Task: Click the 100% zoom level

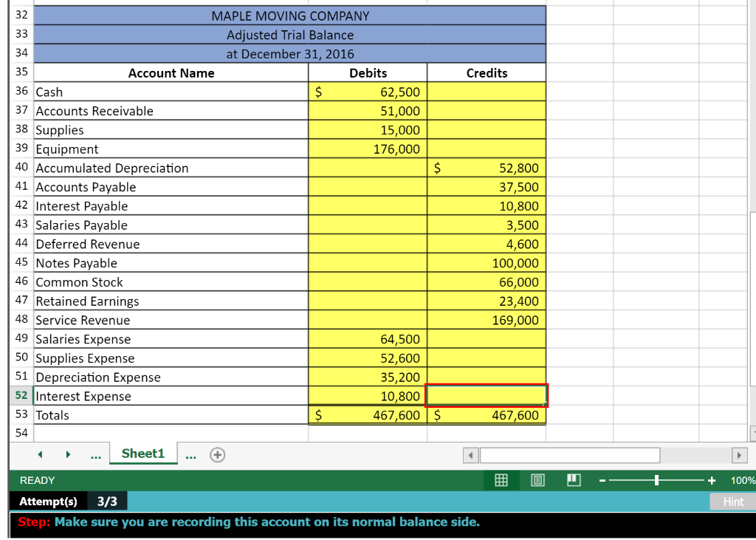Action: (743, 481)
